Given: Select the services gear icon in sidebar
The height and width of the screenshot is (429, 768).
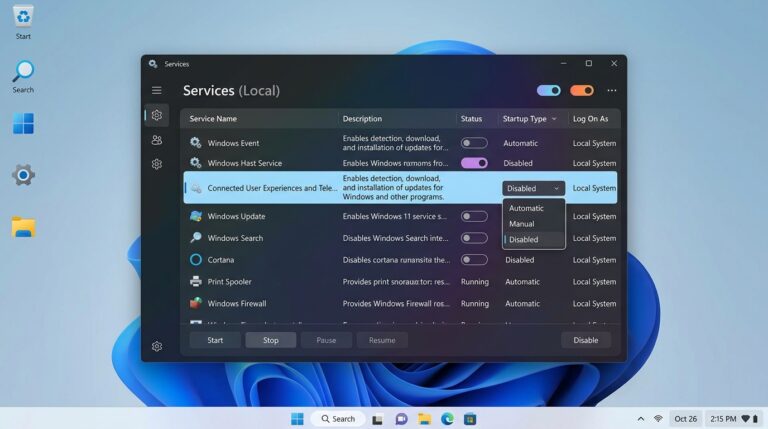Looking at the screenshot, I should pos(157,115).
